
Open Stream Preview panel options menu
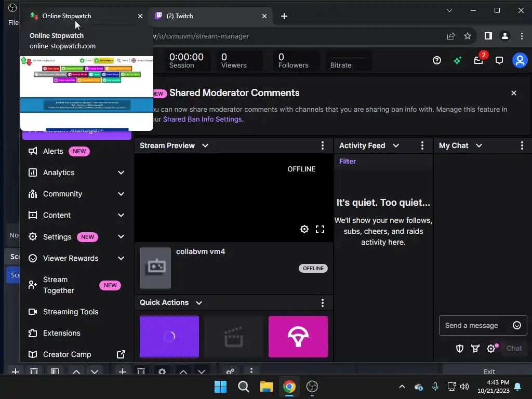pos(322,145)
